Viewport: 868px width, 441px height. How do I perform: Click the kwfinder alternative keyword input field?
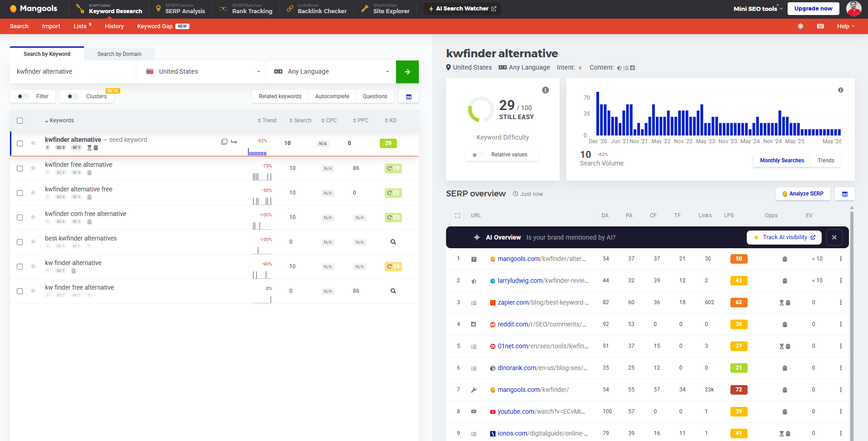point(74,72)
